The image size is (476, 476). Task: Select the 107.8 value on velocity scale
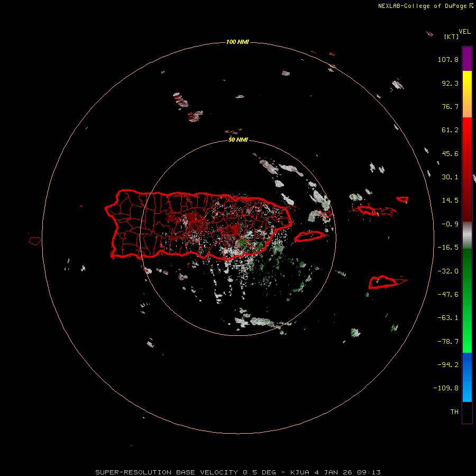pyautogui.click(x=448, y=59)
